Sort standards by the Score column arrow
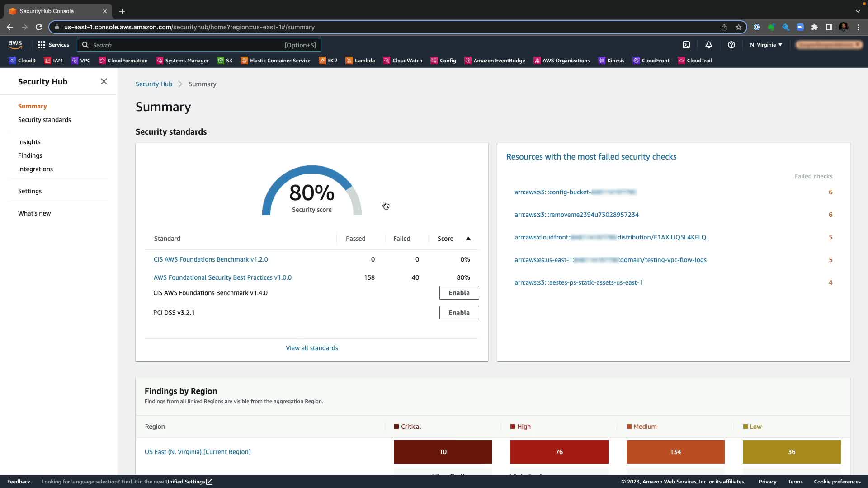 click(x=468, y=239)
